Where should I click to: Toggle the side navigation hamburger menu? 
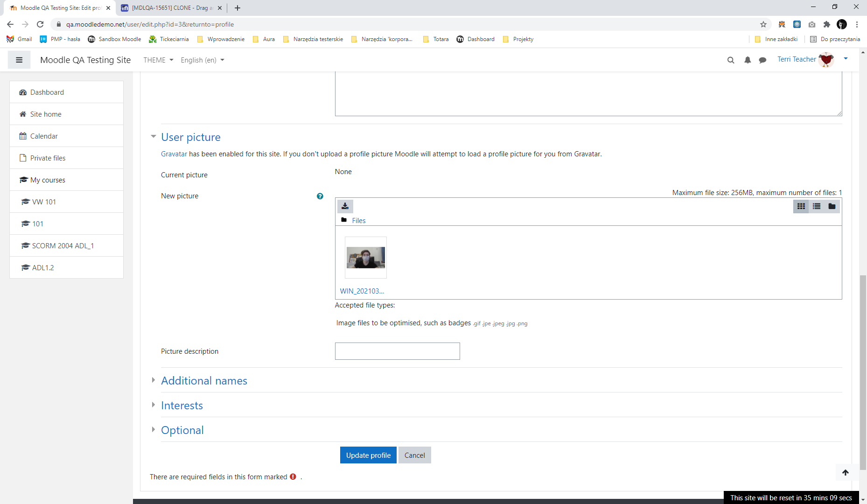tap(19, 60)
